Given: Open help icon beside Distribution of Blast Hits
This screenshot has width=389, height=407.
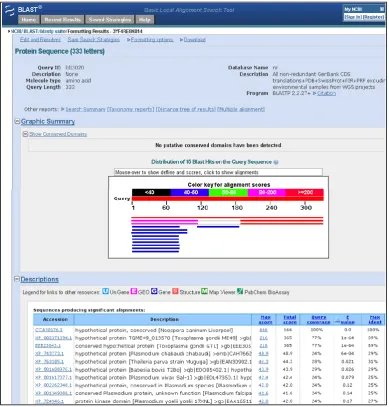Looking at the screenshot, I should [x=276, y=162].
